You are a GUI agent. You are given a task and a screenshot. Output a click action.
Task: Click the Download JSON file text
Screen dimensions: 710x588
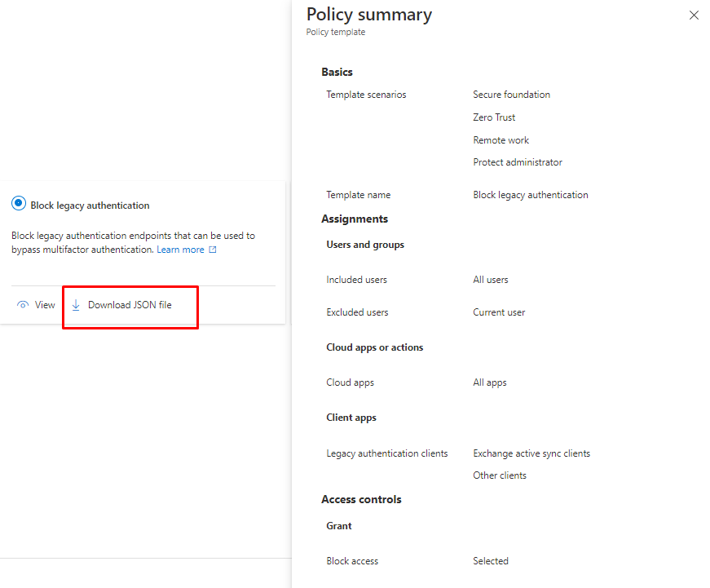tap(130, 305)
